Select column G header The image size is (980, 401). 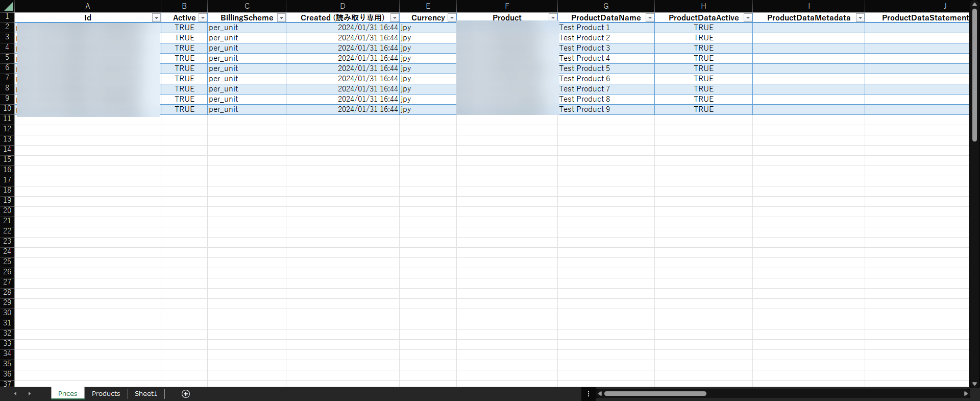[x=606, y=6]
